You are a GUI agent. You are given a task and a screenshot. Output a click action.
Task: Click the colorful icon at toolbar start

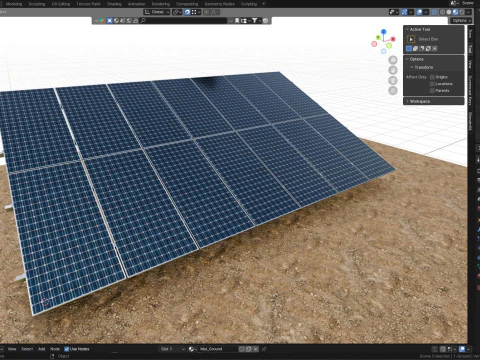(x=101, y=21)
